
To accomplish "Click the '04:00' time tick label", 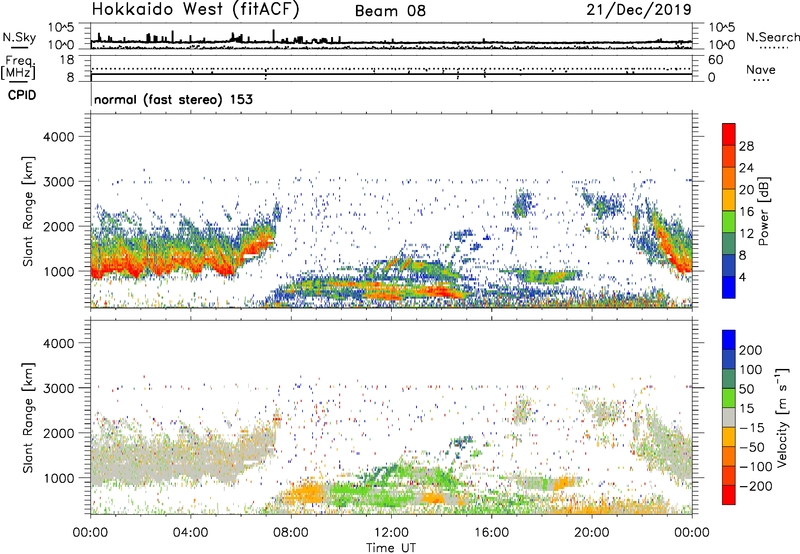I will (x=190, y=533).
